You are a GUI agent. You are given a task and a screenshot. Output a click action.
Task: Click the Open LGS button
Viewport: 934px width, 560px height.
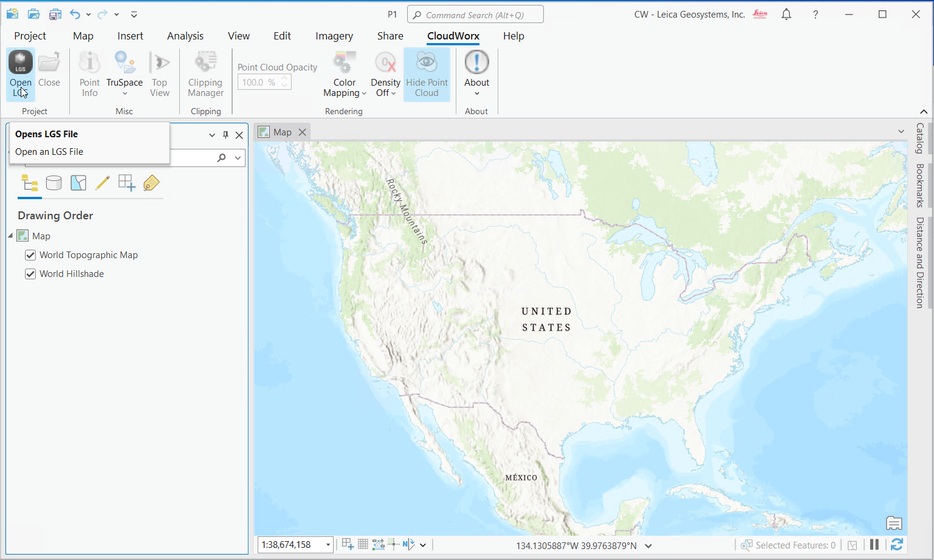[x=20, y=73]
